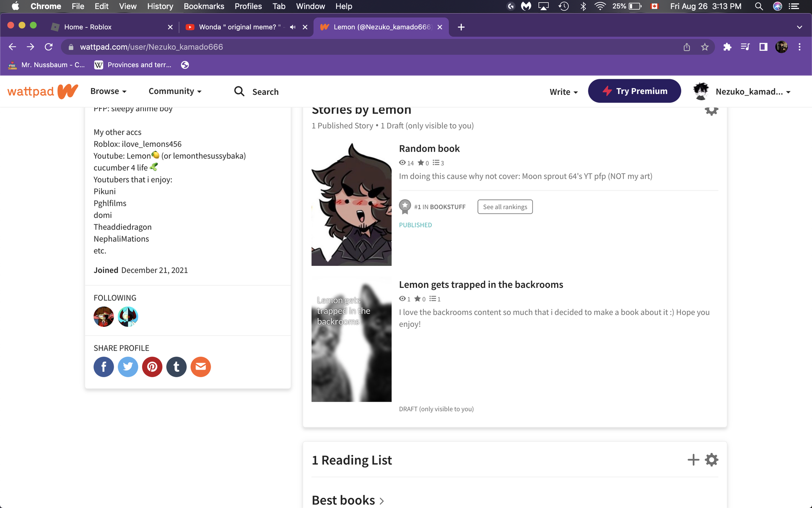Click Chrome profile avatar in toolbar

pyautogui.click(x=782, y=47)
